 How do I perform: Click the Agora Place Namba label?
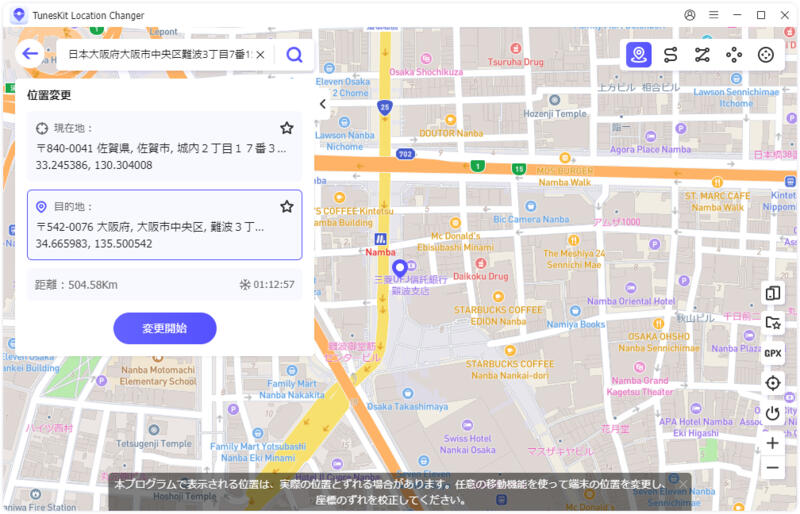point(650,149)
